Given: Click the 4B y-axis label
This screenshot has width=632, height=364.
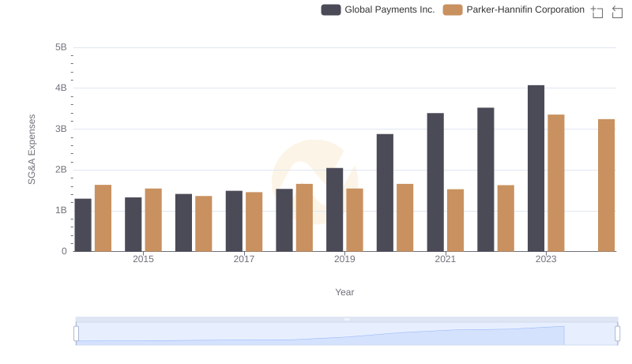Looking at the screenshot, I should 61,88.
